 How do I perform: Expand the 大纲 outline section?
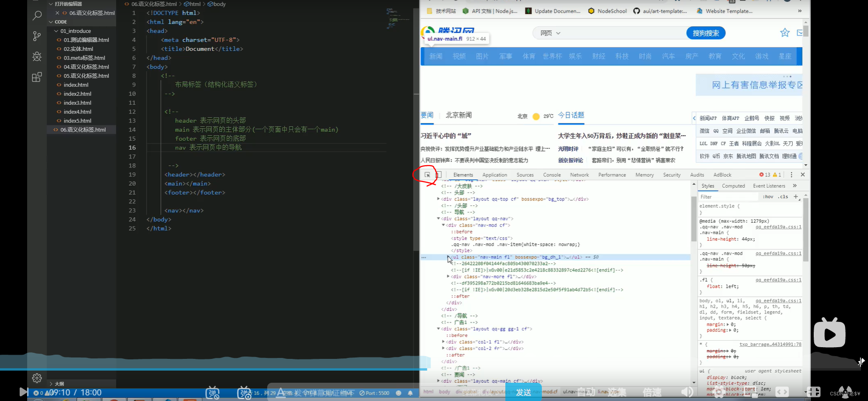pos(51,384)
